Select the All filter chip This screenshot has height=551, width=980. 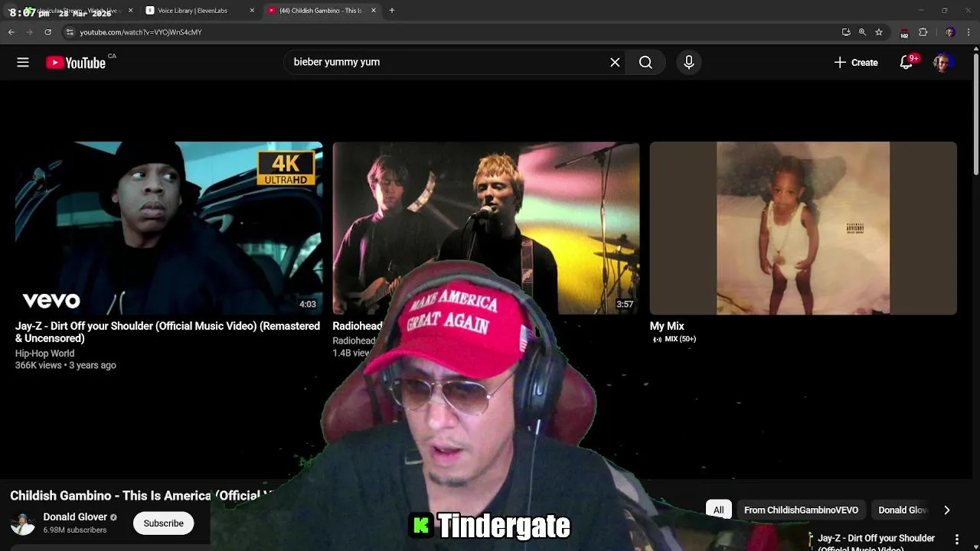pyautogui.click(x=718, y=510)
